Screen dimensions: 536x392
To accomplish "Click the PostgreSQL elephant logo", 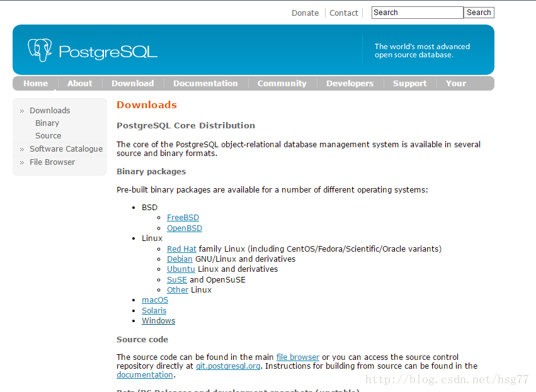I will click(x=40, y=50).
